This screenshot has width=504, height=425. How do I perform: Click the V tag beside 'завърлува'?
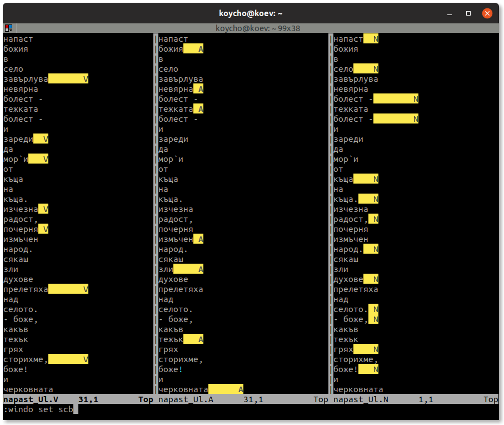[x=86, y=79]
